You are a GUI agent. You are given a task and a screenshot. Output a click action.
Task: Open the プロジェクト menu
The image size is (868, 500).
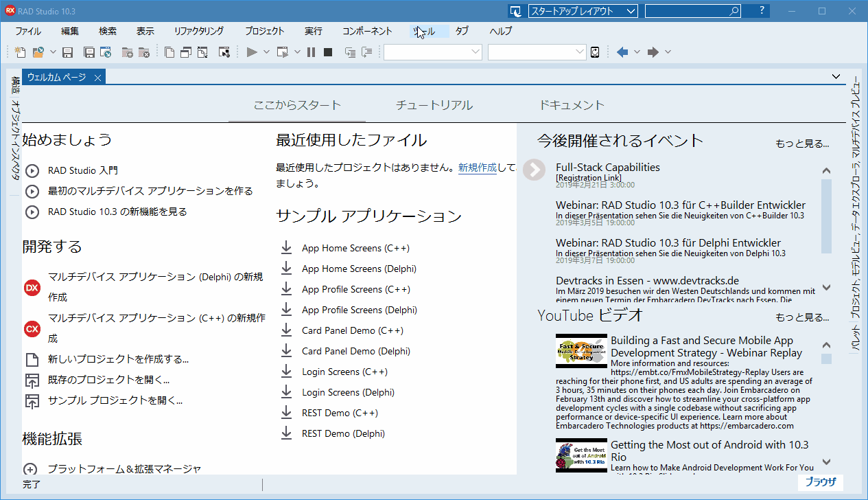[264, 31]
